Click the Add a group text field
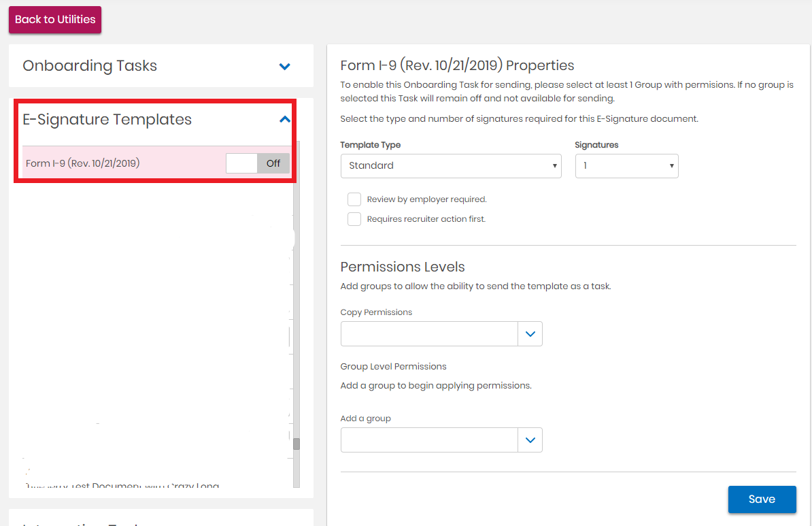This screenshot has height=526, width=812. pos(429,440)
